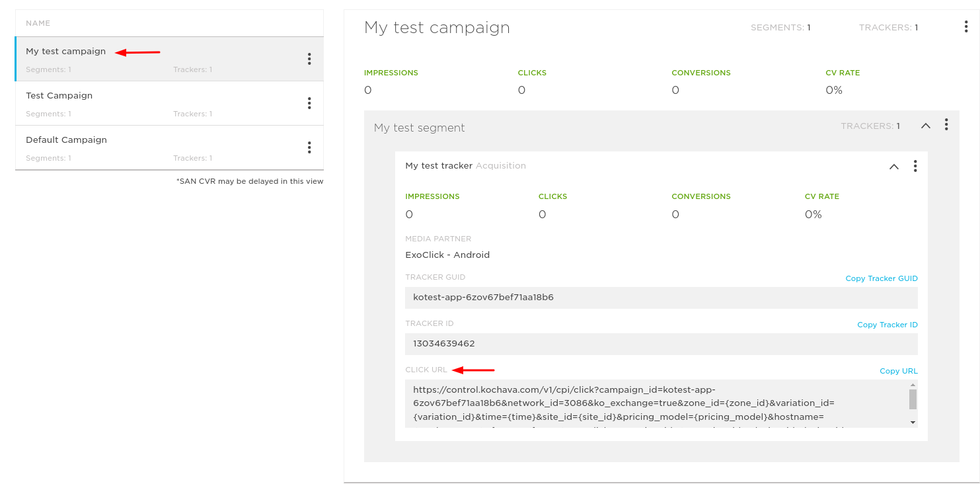Open My test tracker options menu
This screenshot has height=484, width=980.
tap(915, 166)
